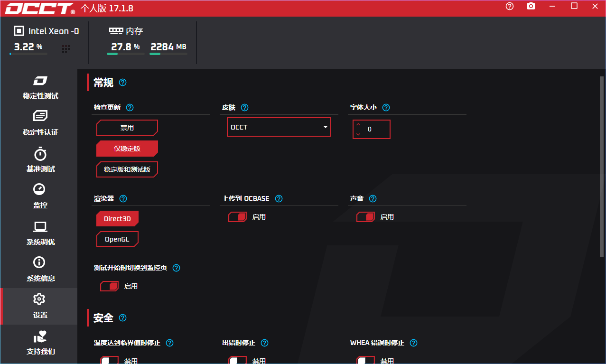Open the 皮肤 OCCT dropdown

(279, 127)
